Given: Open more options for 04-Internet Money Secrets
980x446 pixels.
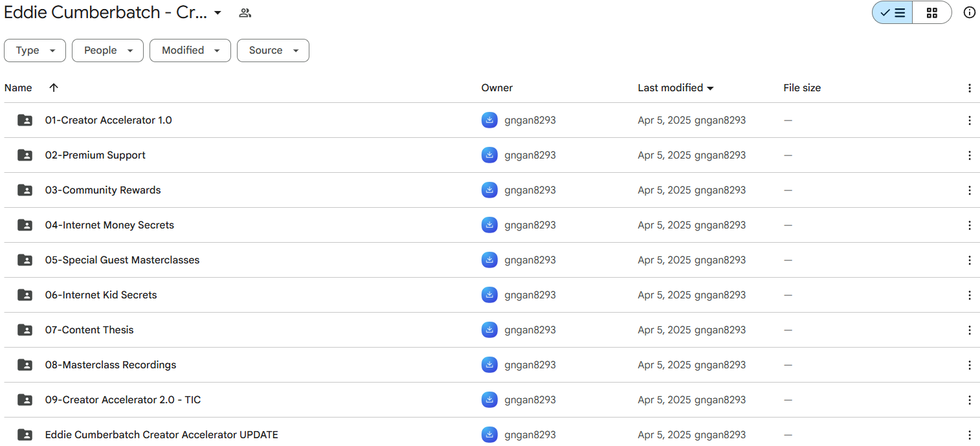Looking at the screenshot, I should pos(969,225).
